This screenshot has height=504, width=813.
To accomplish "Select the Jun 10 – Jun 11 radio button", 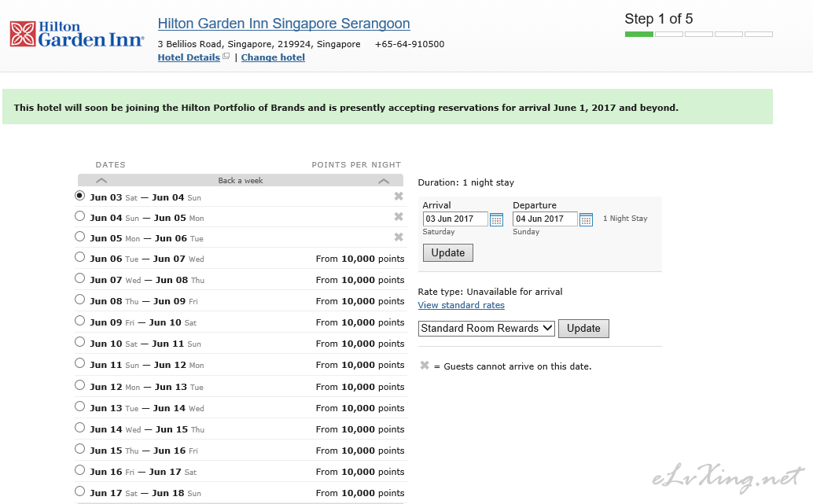I will click(79, 342).
